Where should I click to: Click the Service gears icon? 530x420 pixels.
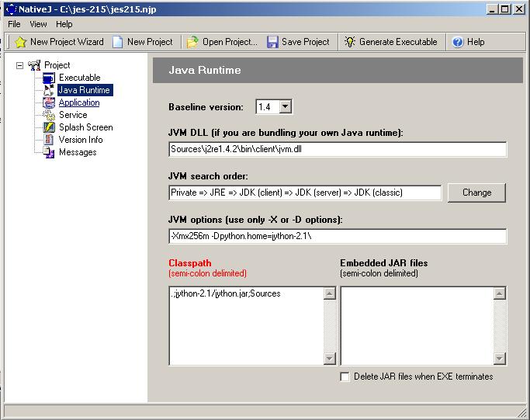(49, 115)
